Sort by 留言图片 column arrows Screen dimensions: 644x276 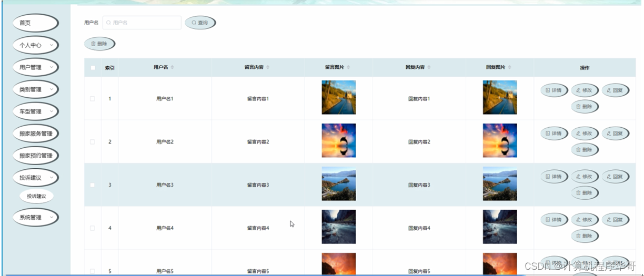(x=348, y=67)
